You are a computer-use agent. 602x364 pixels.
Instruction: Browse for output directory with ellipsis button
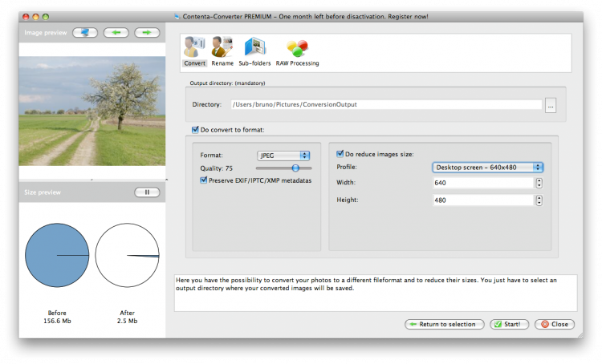click(x=551, y=106)
